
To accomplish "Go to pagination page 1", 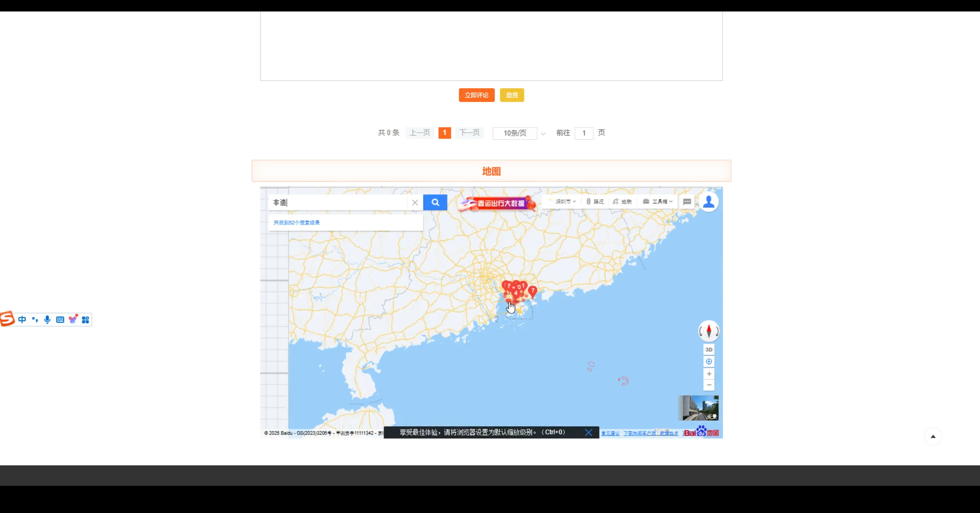I will click(x=444, y=132).
